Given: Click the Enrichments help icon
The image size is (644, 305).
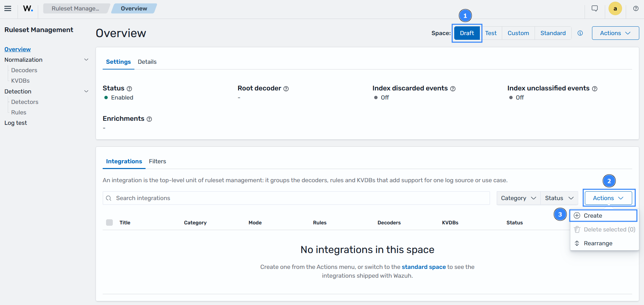Looking at the screenshot, I should pos(149,119).
